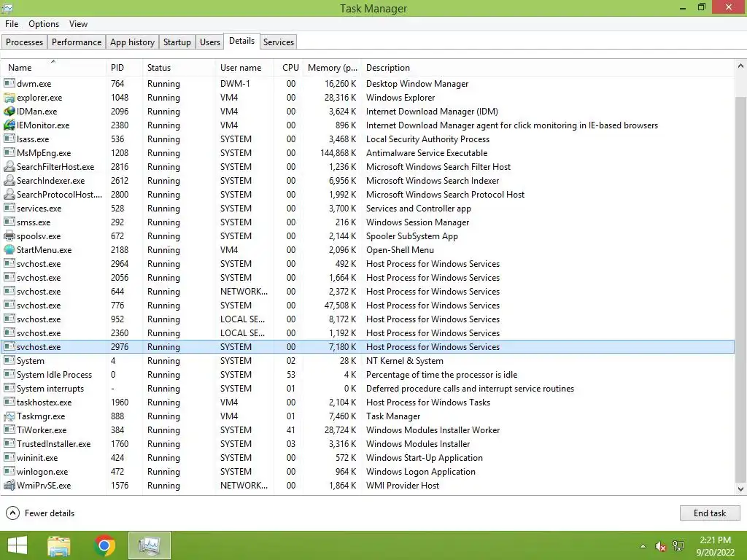Click the Taskmgr.exe icon in list
The image size is (747, 560).
[9, 416]
